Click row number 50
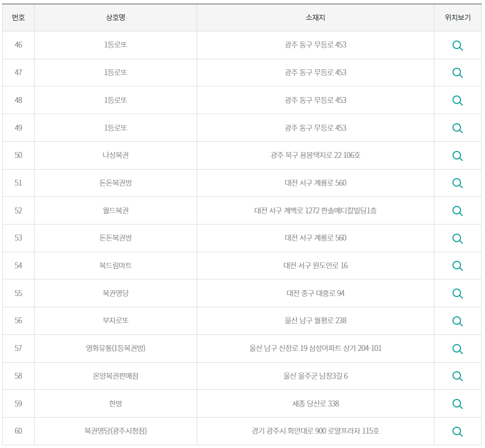The image size is (485, 448). point(18,155)
